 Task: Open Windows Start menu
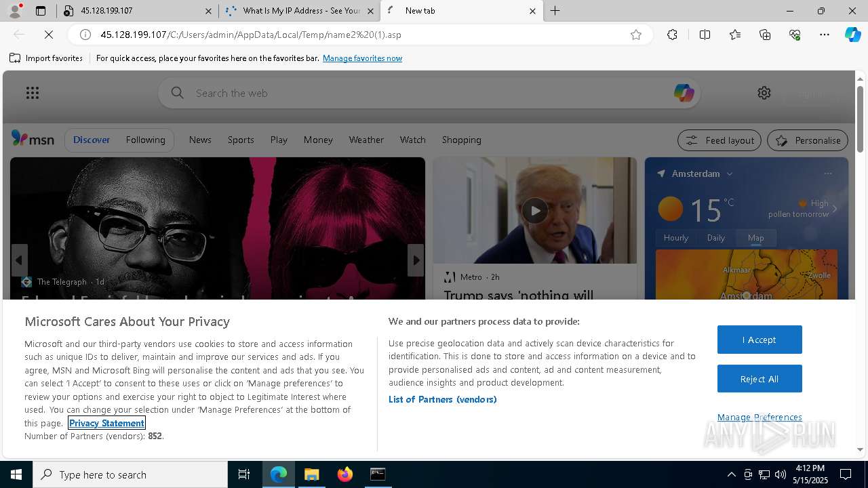click(x=16, y=474)
